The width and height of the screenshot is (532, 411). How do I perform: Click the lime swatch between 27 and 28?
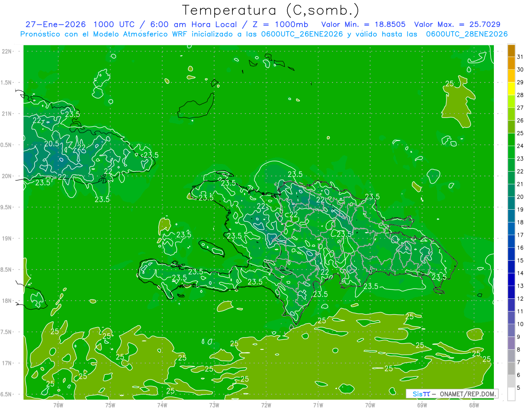pos(511,102)
